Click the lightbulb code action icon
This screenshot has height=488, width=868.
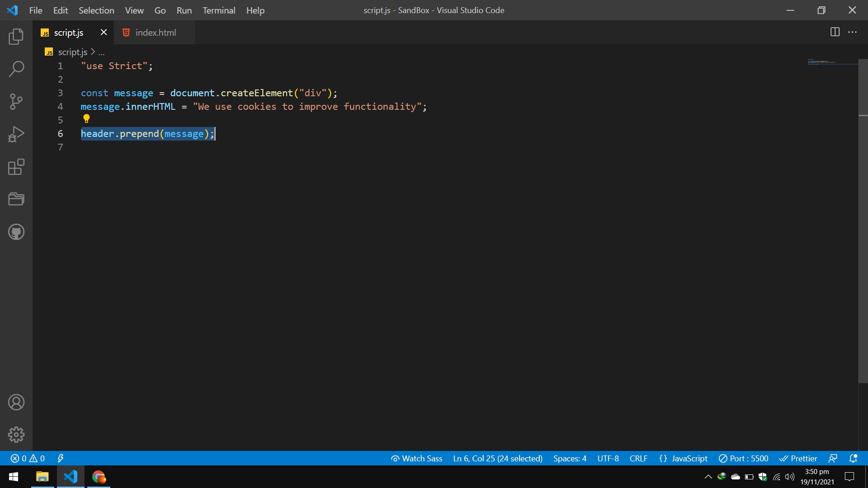pos(86,119)
